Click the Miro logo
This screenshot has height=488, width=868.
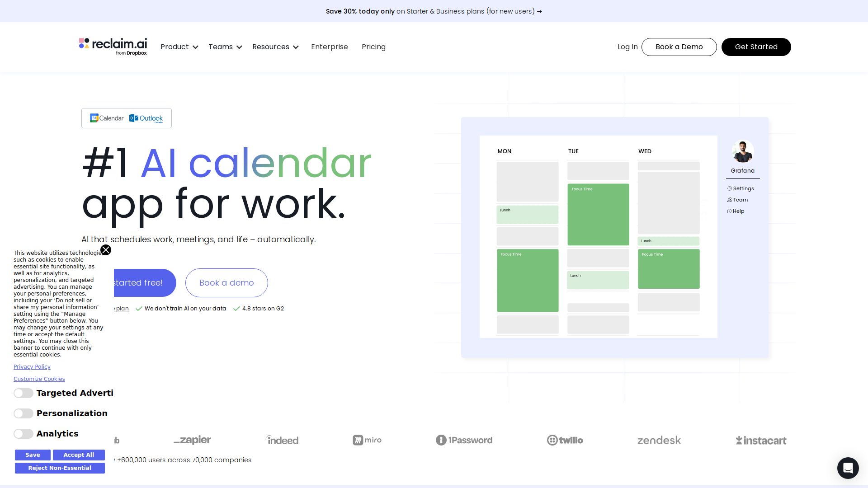[367, 440]
